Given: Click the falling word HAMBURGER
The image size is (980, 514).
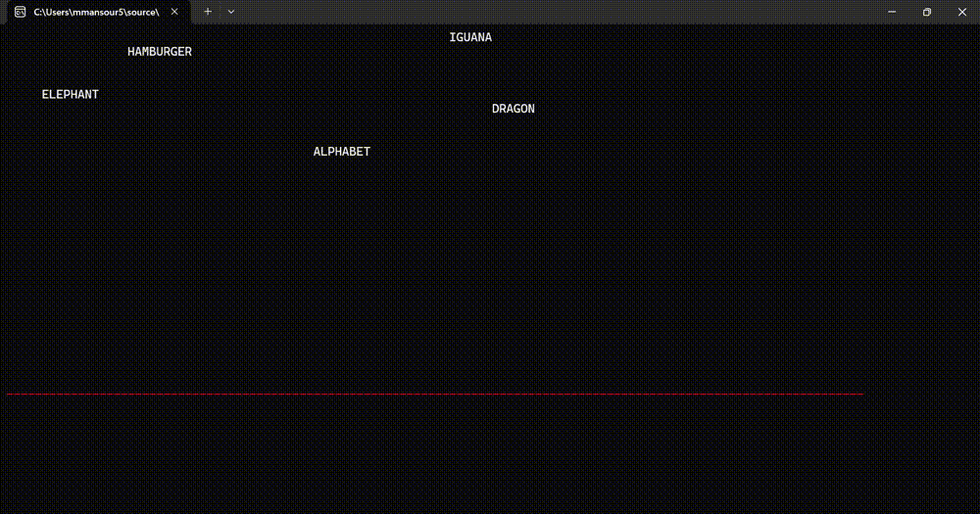Looking at the screenshot, I should [160, 52].
